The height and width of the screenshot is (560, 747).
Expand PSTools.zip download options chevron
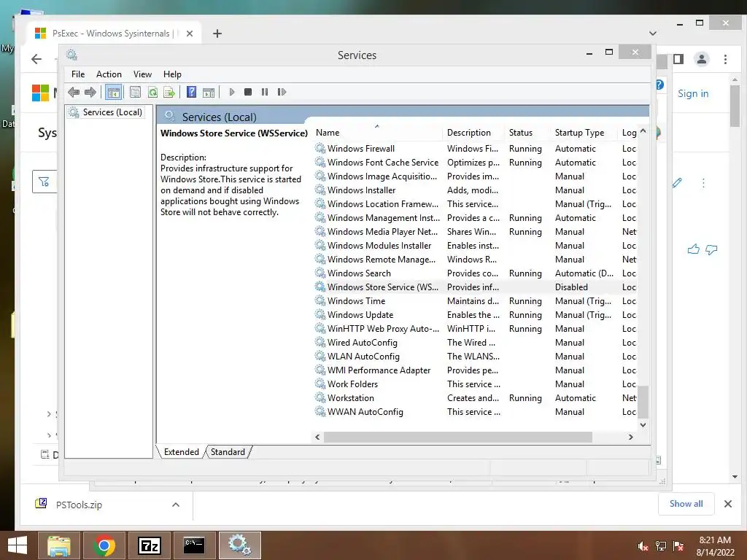click(176, 505)
